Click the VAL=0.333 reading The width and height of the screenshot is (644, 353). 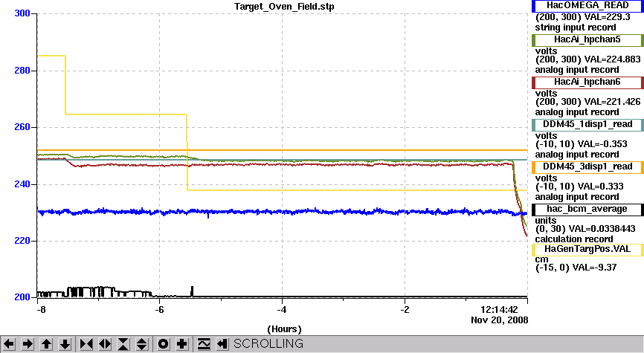click(600, 187)
